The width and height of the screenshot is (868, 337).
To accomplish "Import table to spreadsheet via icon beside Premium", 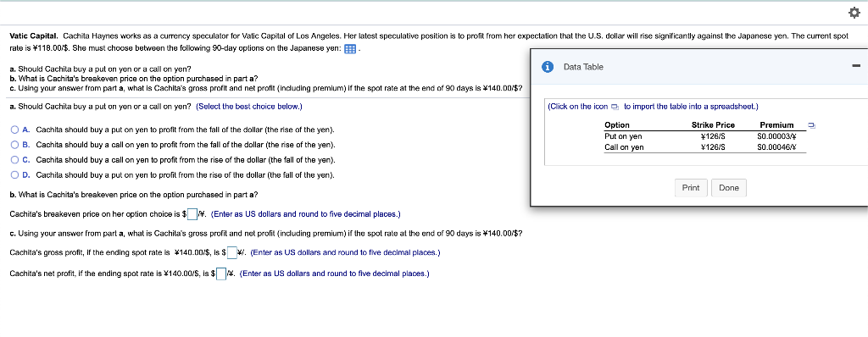I will pyautogui.click(x=811, y=125).
